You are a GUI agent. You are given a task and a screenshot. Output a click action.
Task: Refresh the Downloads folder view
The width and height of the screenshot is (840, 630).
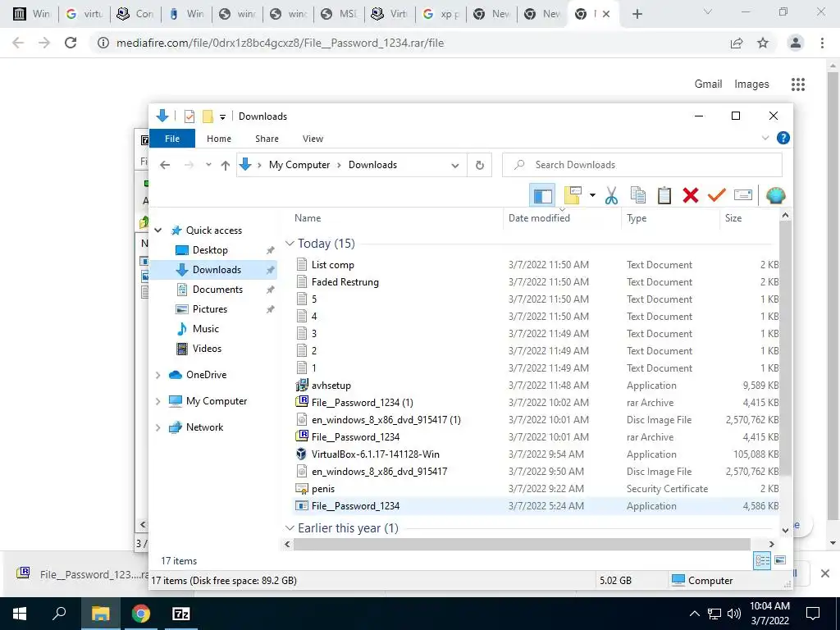pyautogui.click(x=479, y=166)
